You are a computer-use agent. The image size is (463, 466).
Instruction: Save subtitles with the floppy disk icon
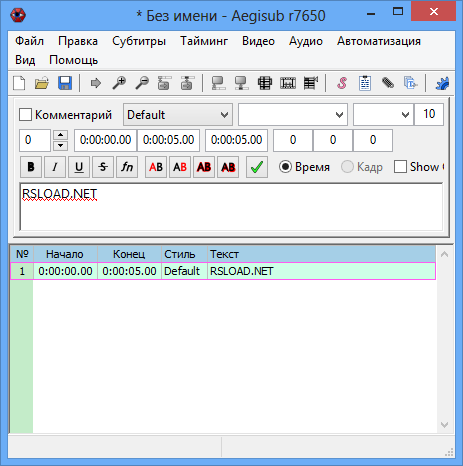click(x=65, y=83)
